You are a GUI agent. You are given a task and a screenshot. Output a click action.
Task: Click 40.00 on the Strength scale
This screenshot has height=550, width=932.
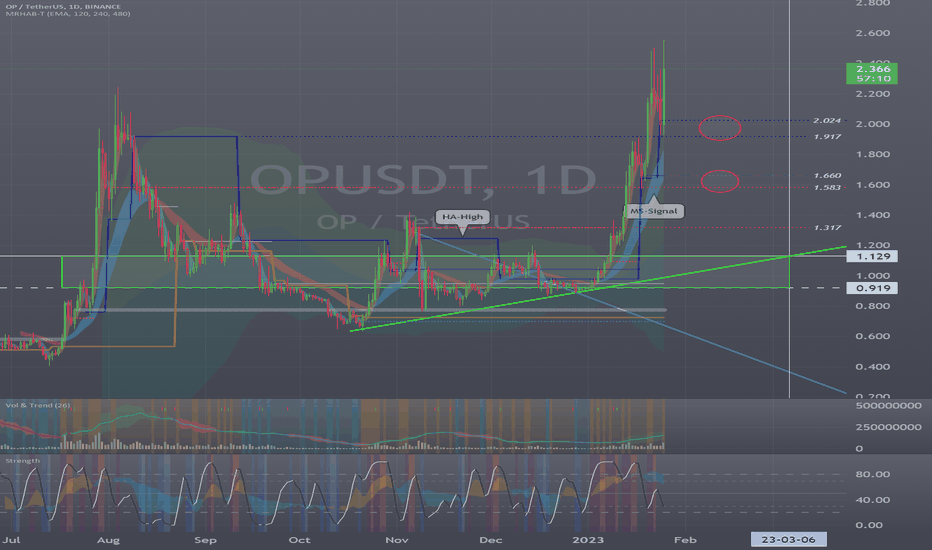[873, 500]
